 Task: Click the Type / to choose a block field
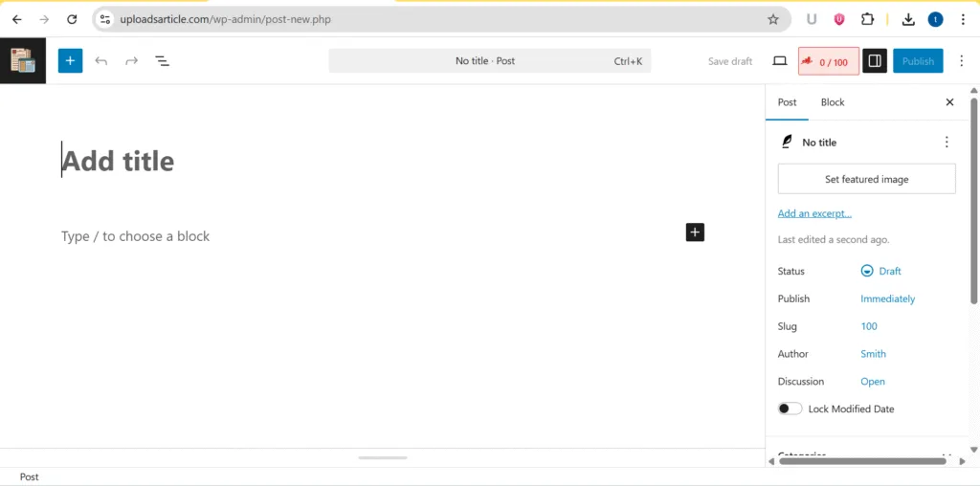point(135,236)
